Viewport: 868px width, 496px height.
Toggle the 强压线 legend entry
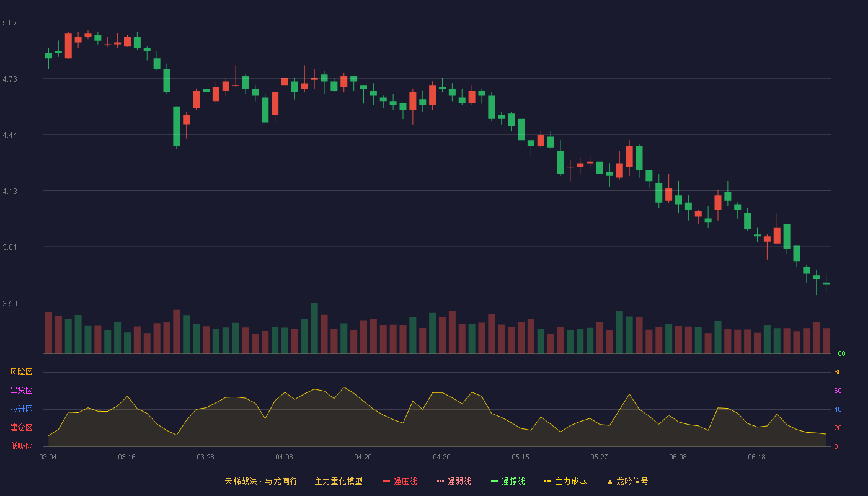(400, 481)
